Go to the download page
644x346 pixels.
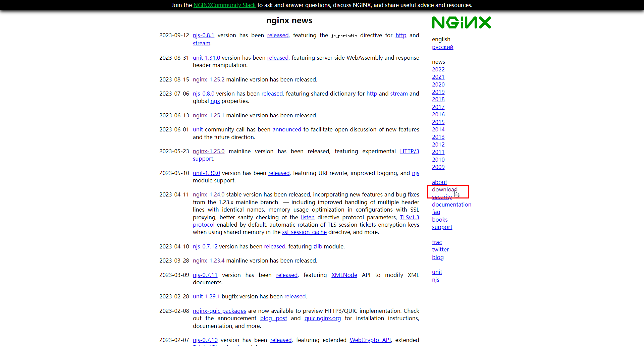point(444,189)
